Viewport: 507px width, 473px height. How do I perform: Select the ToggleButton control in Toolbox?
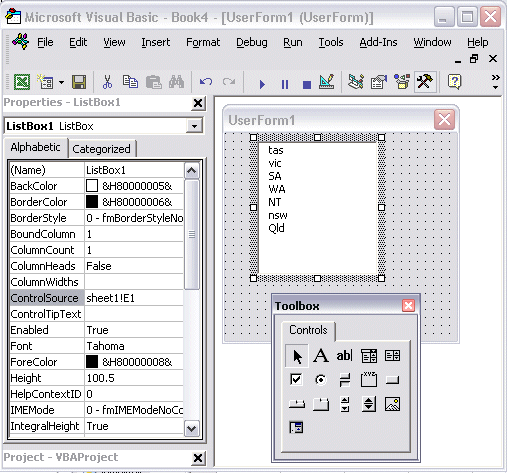tap(345, 380)
